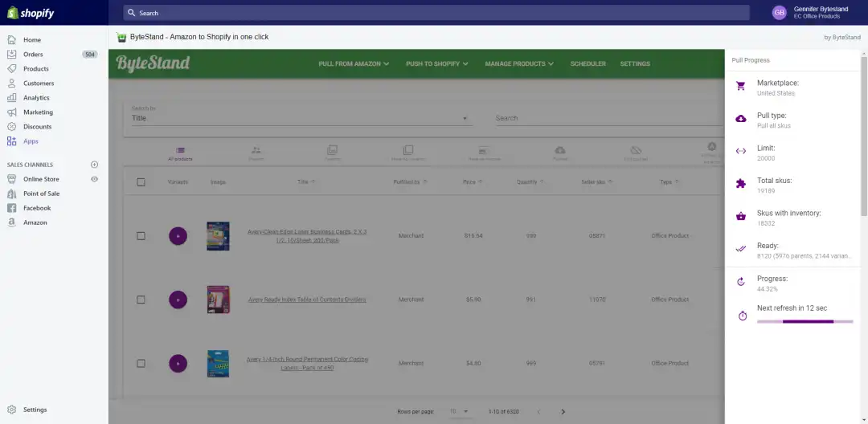Sort by Fulfilled by column
Image resolution: width=868 pixels, height=424 pixels.
coord(410,181)
